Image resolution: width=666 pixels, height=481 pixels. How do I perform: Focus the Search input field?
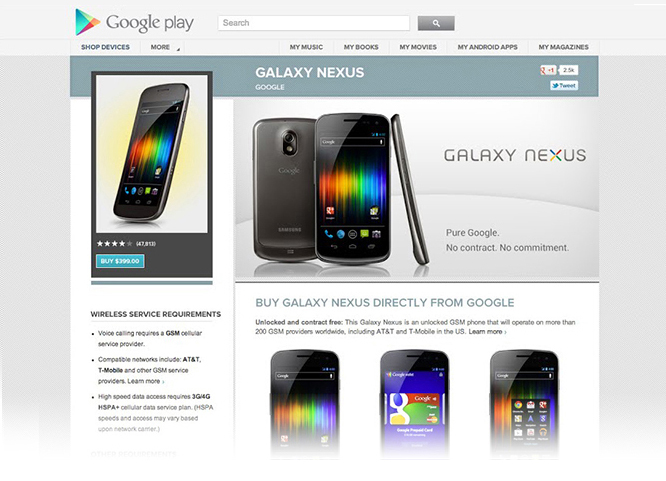tap(314, 23)
